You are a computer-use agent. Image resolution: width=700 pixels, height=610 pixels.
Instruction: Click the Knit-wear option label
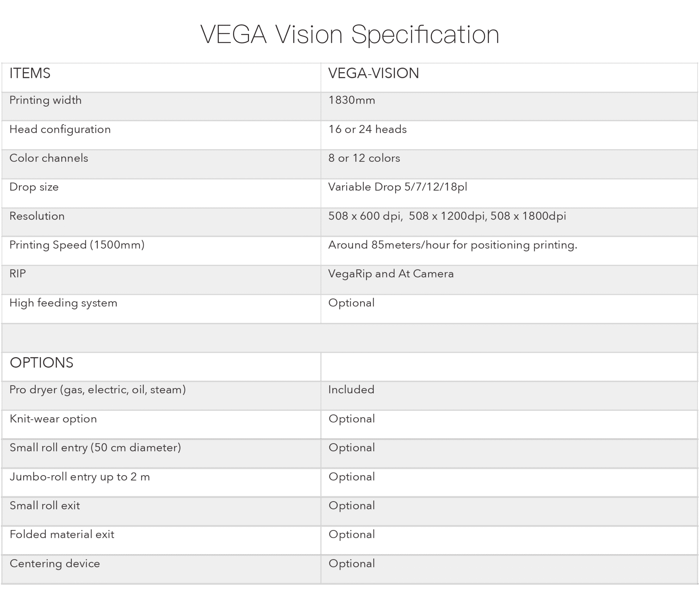pyautogui.click(x=53, y=419)
